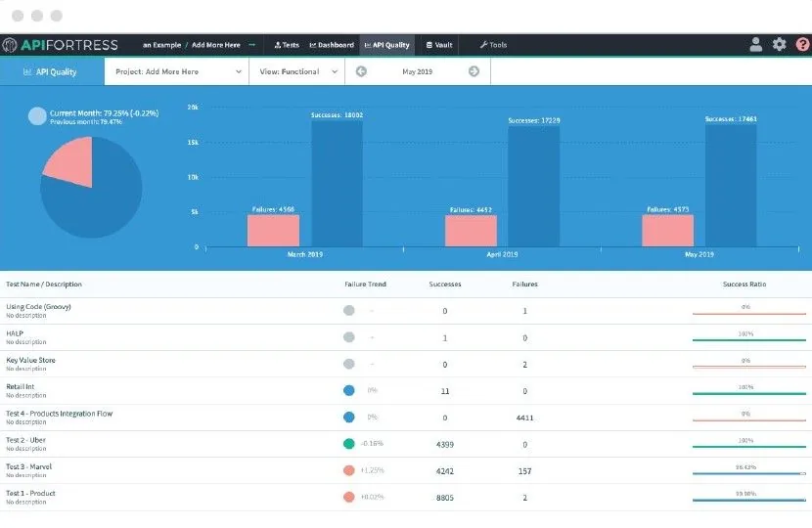Expand the Project: Add More Here dropdown
The image size is (812, 528).
coord(177,71)
